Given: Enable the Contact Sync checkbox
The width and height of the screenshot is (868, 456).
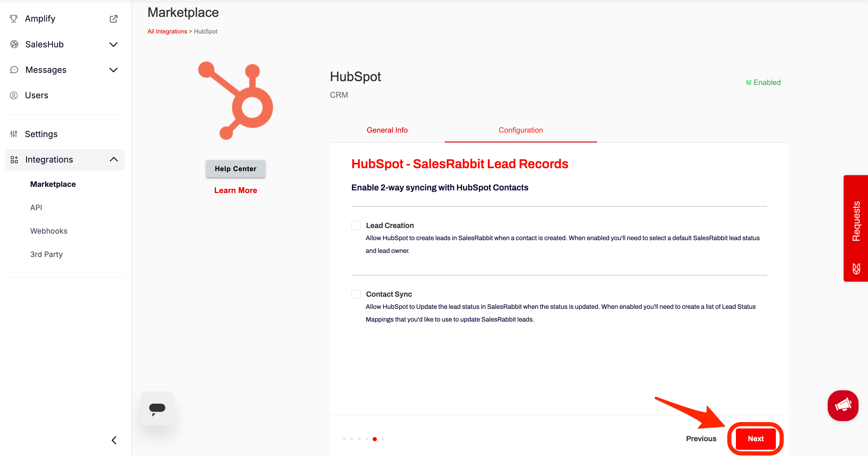Looking at the screenshot, I should tap(356, 294).
